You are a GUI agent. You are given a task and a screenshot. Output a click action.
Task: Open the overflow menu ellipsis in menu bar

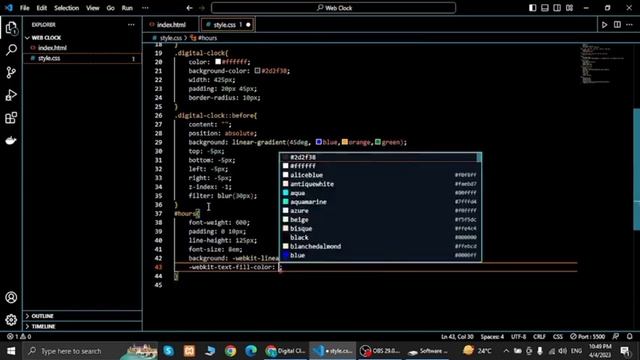point(145,8)
